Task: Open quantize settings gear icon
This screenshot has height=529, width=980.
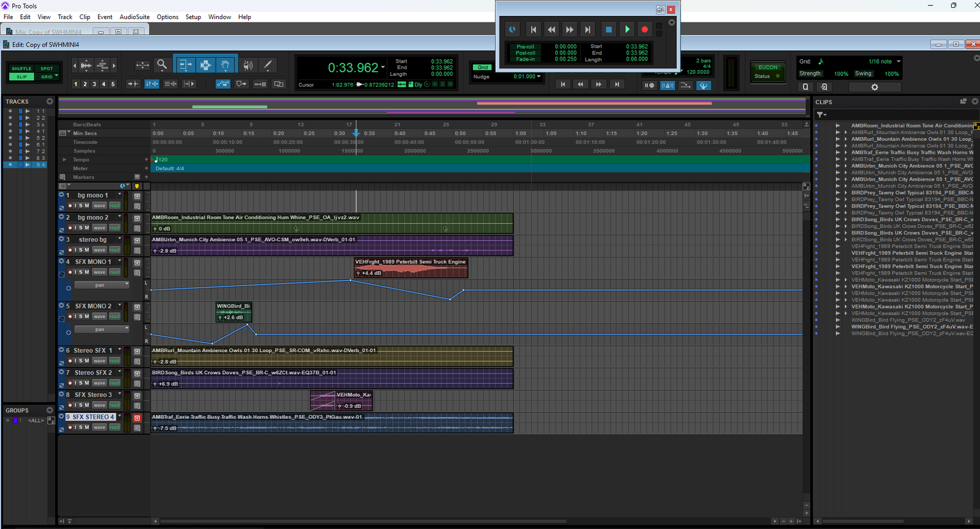Action: pos(875,87)
